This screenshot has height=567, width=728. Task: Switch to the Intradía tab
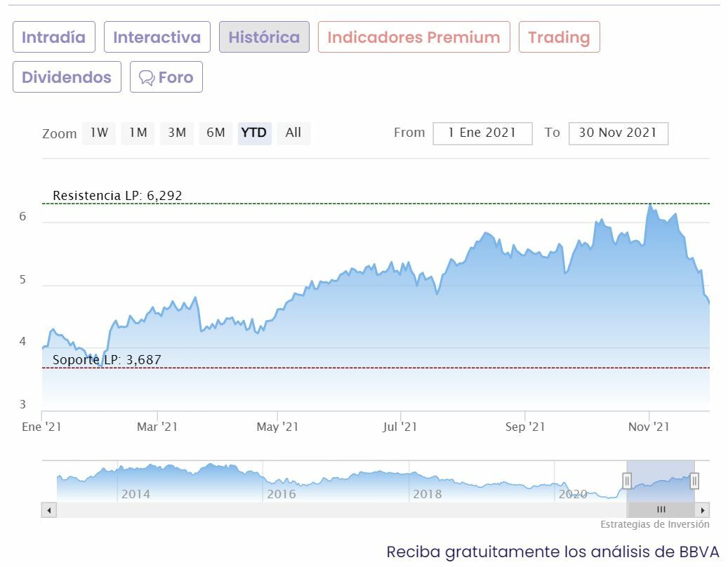(53, 37)
